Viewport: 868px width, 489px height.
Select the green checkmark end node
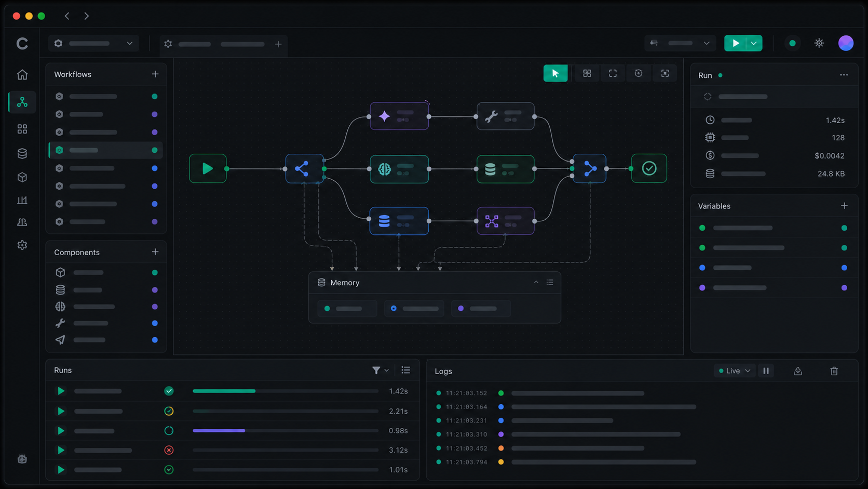649,168
